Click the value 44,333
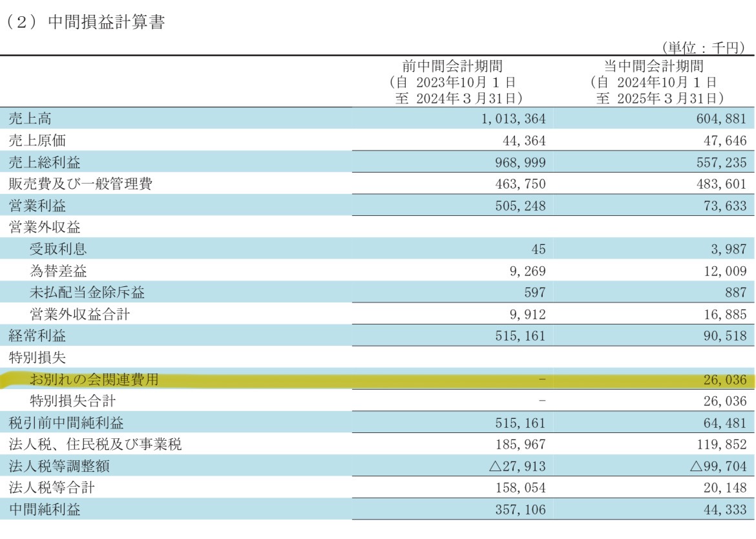 pyautogui.click(x=725, y=509)
